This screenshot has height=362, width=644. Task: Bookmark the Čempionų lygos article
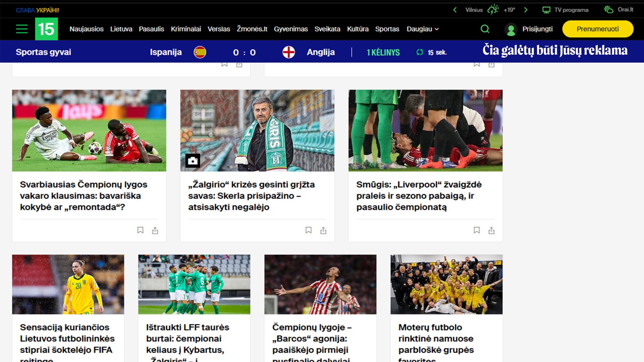point(140,230)
